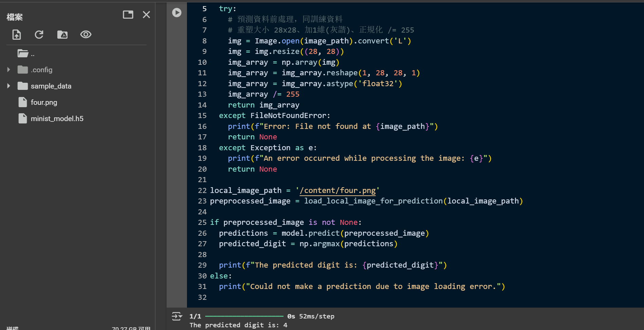This screenshot has height=330, width=644.
Task: Click the np.argmax(predictions) code line
Action: (308, 244)
